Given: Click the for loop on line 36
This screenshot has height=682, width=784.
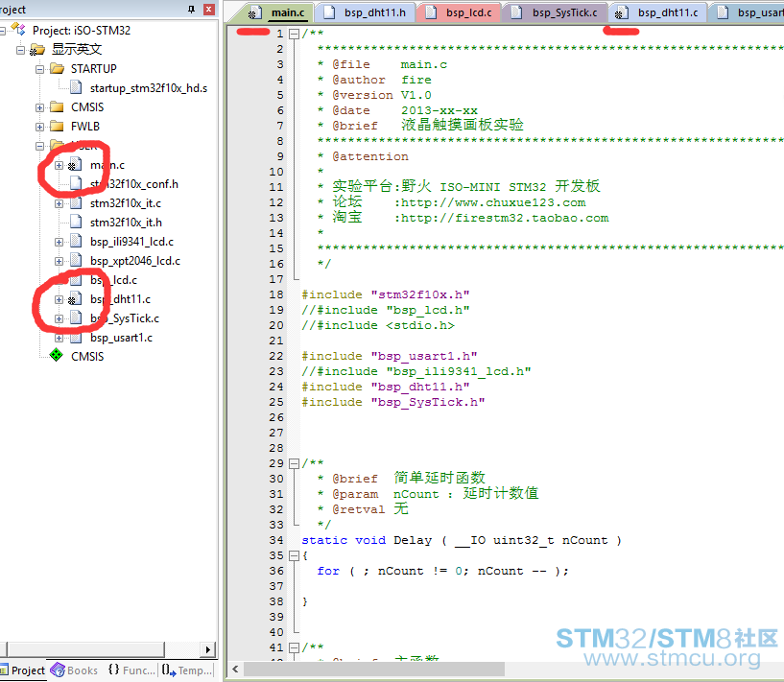Looking at the screenshot, I should coord(442,571).
